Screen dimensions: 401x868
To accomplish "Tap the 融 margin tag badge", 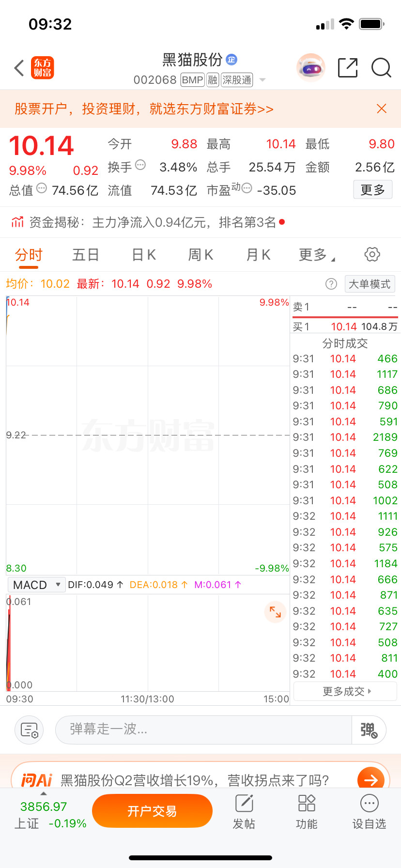I will [x=213, y=80].
